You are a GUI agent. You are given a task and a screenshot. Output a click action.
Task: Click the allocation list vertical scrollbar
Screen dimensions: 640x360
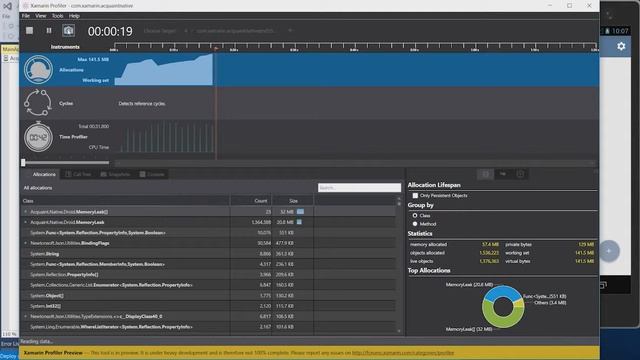(399, 265)
